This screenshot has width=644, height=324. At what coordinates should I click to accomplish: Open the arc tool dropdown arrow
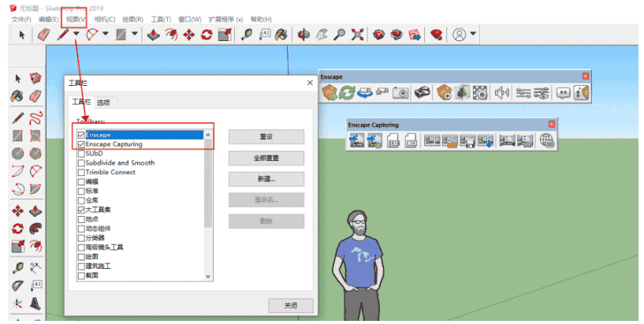(x=105, y=35)
